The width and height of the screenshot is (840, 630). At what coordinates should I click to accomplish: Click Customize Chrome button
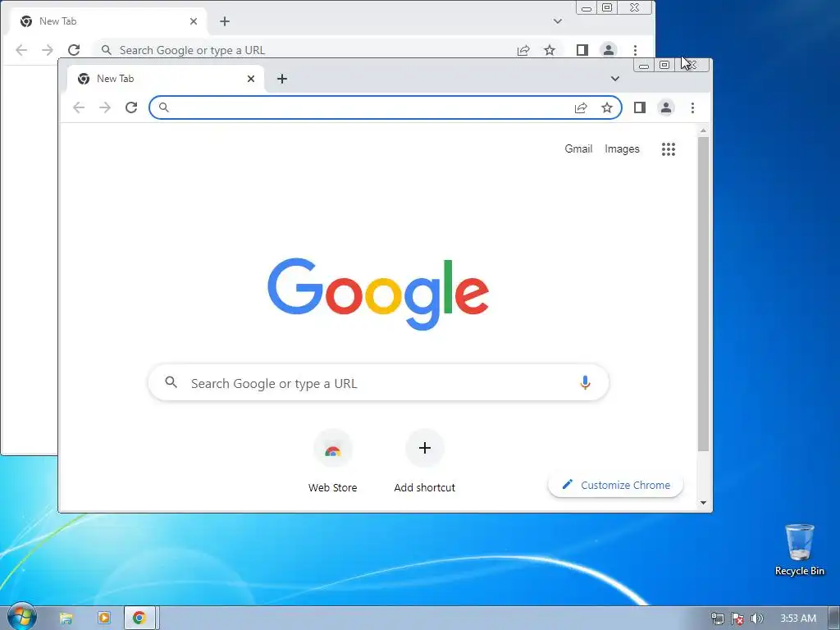pos(616,485)
